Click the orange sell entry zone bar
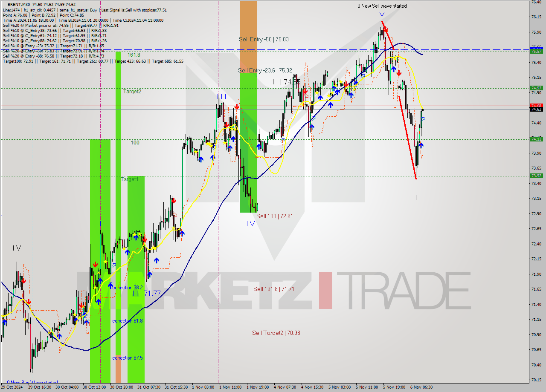This screenshot has height=392, width=546. (249, 37)
